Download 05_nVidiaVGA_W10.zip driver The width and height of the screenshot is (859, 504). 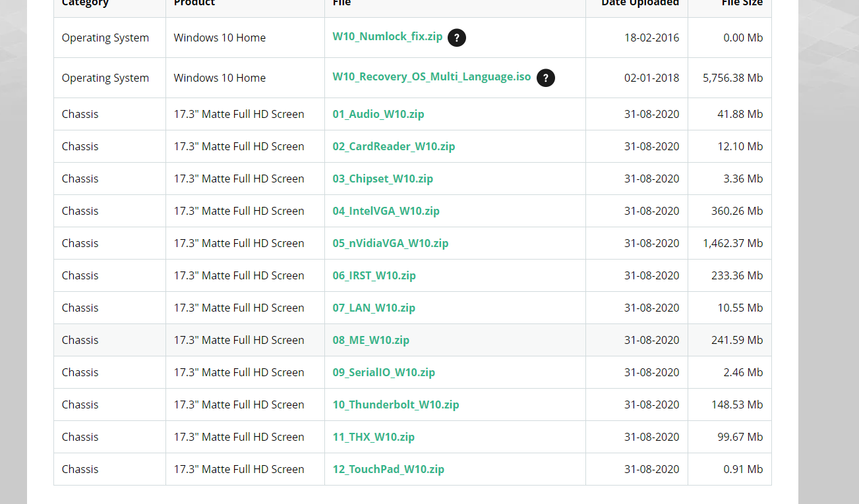coord(391,243)
